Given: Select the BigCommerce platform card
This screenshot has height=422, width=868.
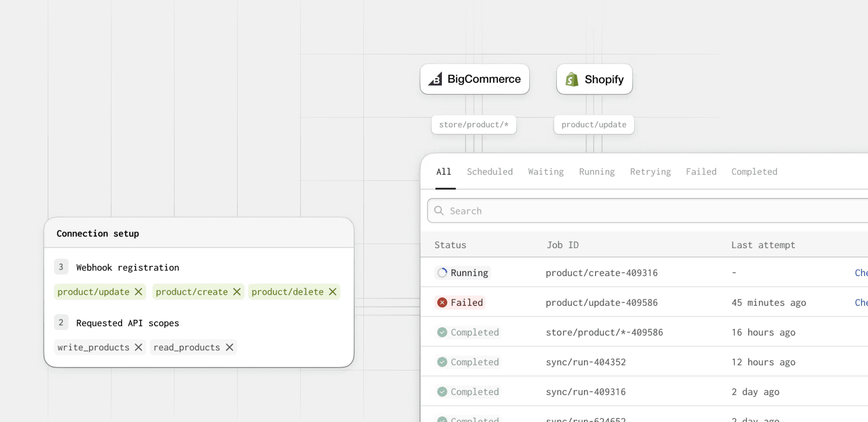Looking at the screenshot, I should click(x=474, y=79).
